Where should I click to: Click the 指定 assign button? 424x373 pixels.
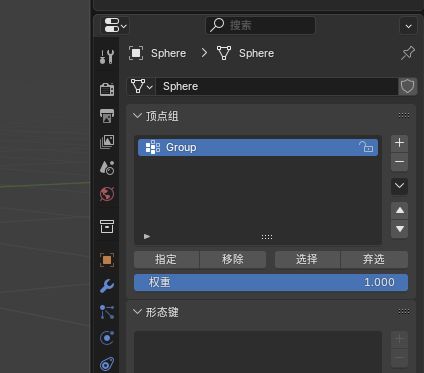(x=166, y=260)
